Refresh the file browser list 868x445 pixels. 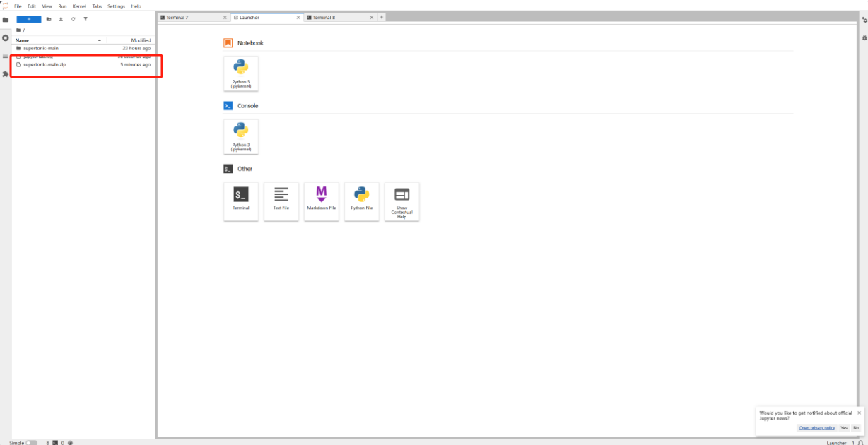[73, 19]
